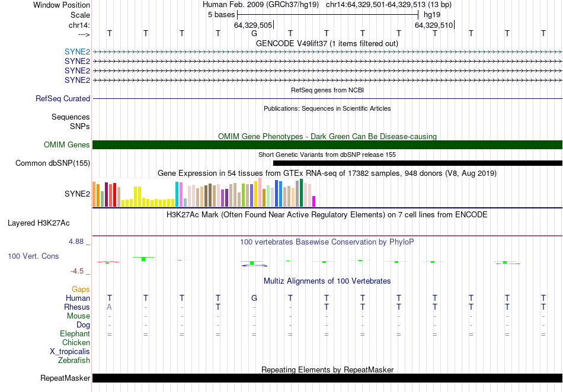The width and height of the screenshot is (563, 392).
Task: Click 'Repeating Elements by RepeatMasker' title
Action: point(327,369)
